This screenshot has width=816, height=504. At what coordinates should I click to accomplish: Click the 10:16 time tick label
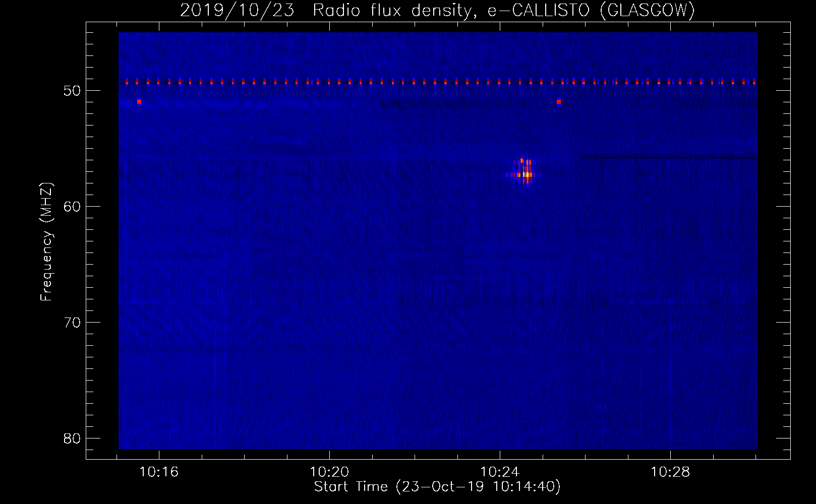tap(159, 472)
